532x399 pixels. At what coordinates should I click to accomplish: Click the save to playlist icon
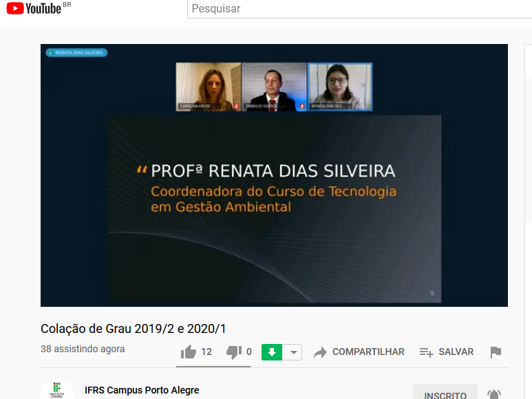click(x=426, y=352)
